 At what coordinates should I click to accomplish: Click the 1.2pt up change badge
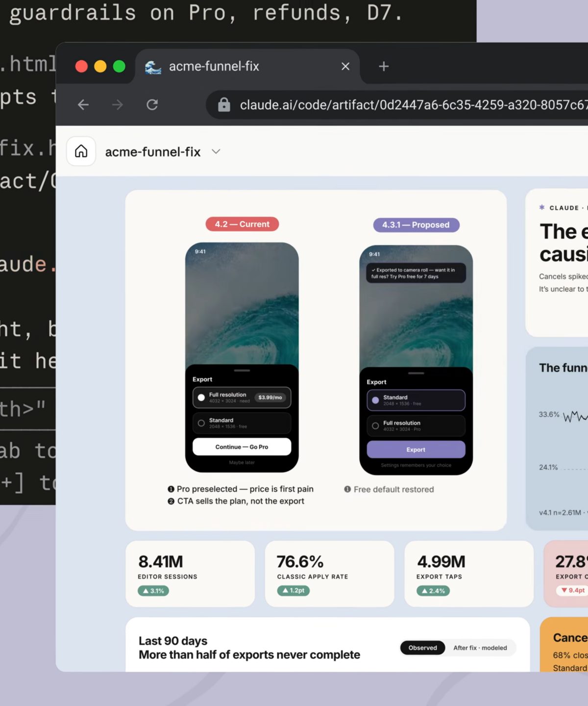click(x=293, y=591)
